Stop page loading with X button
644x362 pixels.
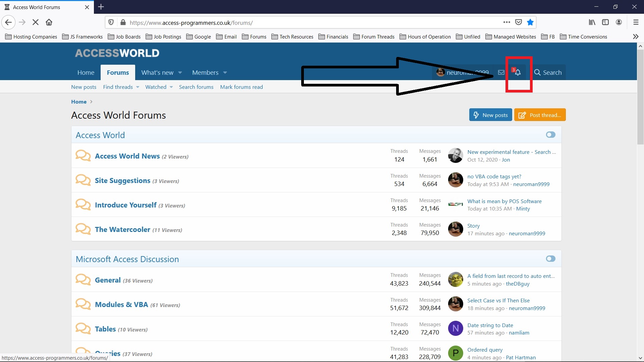[36, 22]
